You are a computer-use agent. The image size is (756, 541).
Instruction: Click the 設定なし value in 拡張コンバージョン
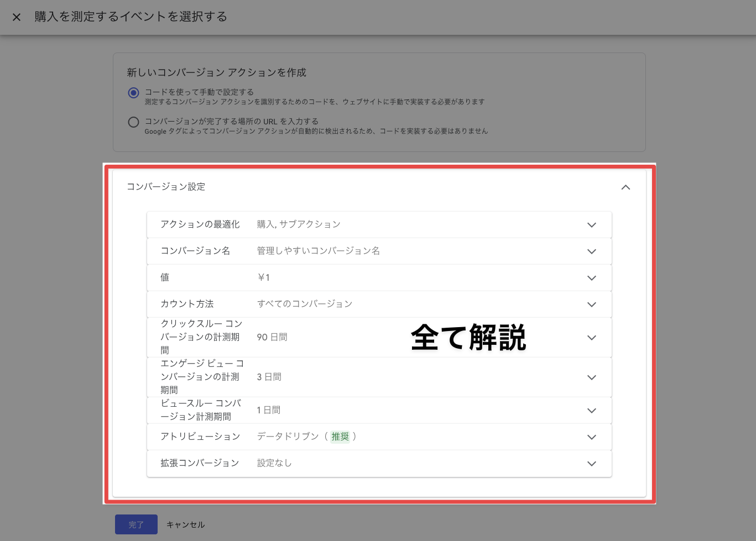[274, 463]
